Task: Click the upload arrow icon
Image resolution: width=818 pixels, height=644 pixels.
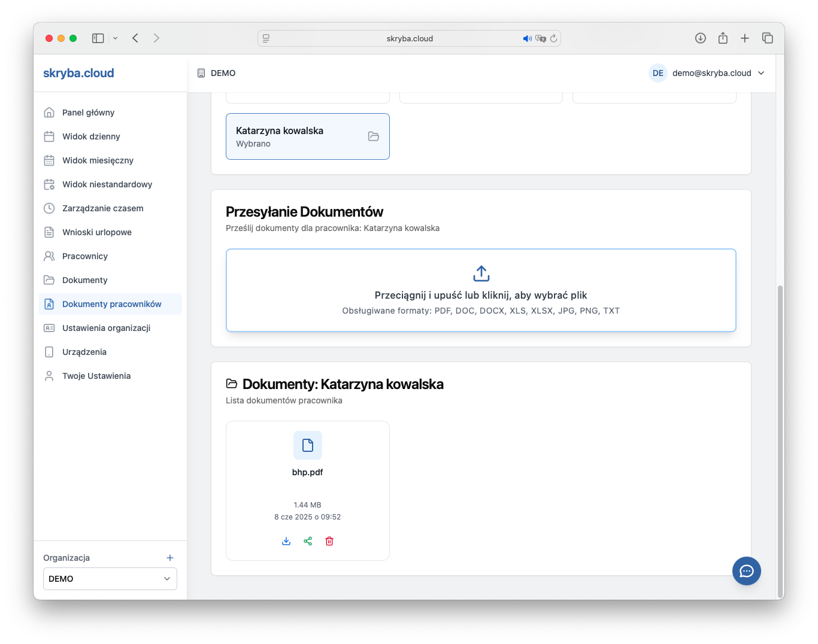Action: click(481, 274)
